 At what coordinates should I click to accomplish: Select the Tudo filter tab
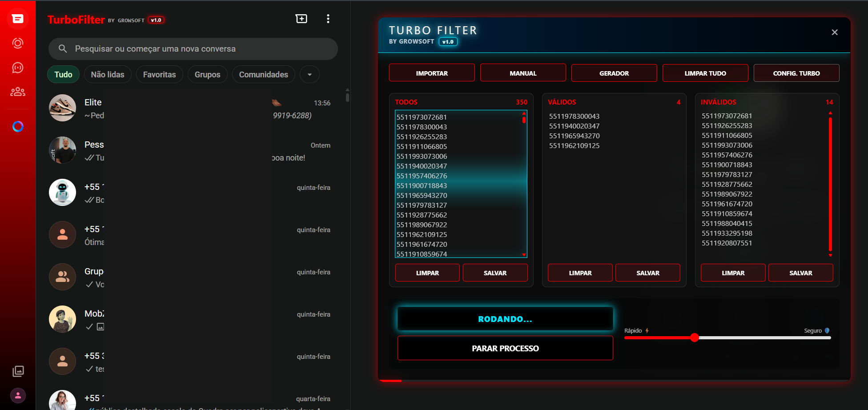coord(63,74)
